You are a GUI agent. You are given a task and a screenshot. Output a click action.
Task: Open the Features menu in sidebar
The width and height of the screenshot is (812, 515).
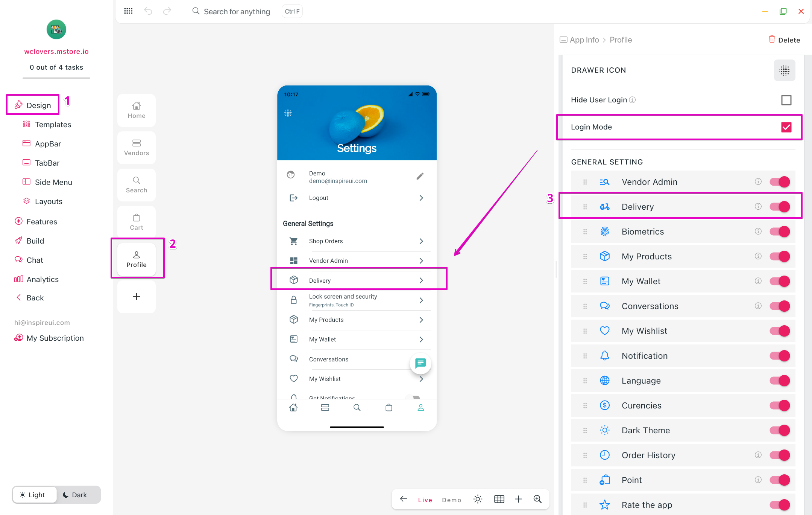coord(42,222)
